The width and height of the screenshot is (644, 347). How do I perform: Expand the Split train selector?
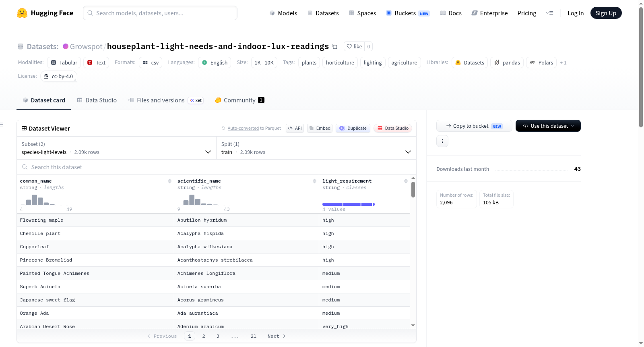316,148
